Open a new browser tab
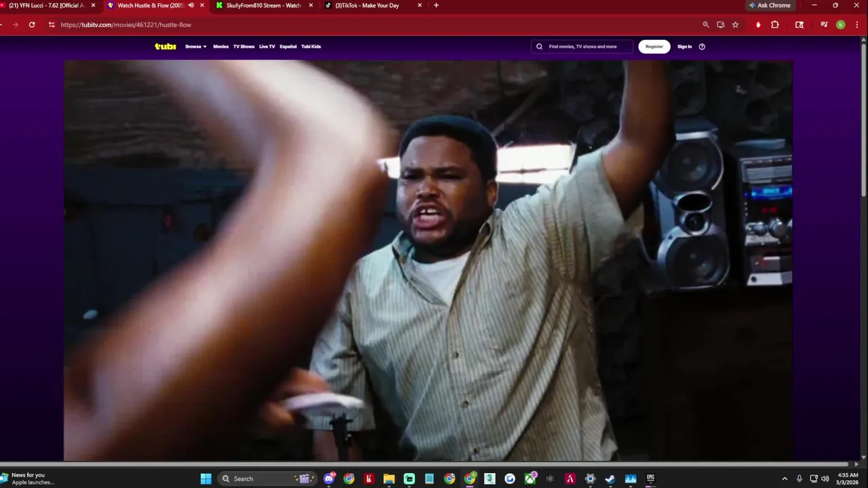 pos(436,5)
